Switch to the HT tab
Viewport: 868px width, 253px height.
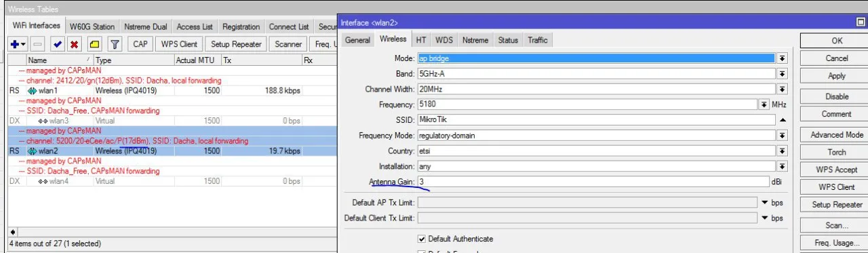[421, 40]
